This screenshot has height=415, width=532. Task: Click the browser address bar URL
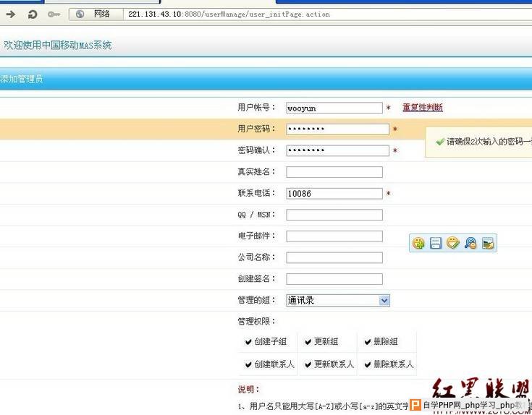[229, 14]
